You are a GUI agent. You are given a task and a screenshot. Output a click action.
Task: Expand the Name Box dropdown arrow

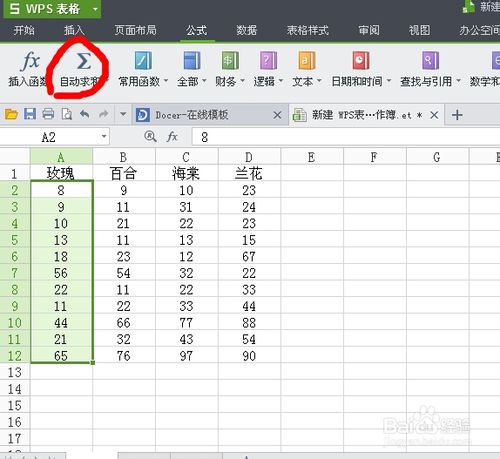tap(104, 136)
